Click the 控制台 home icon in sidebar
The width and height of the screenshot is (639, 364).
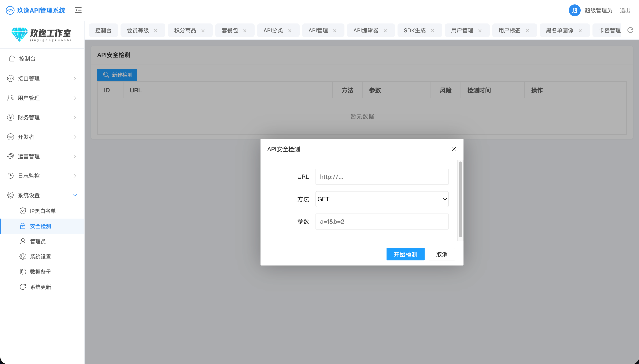click(12, 59)
